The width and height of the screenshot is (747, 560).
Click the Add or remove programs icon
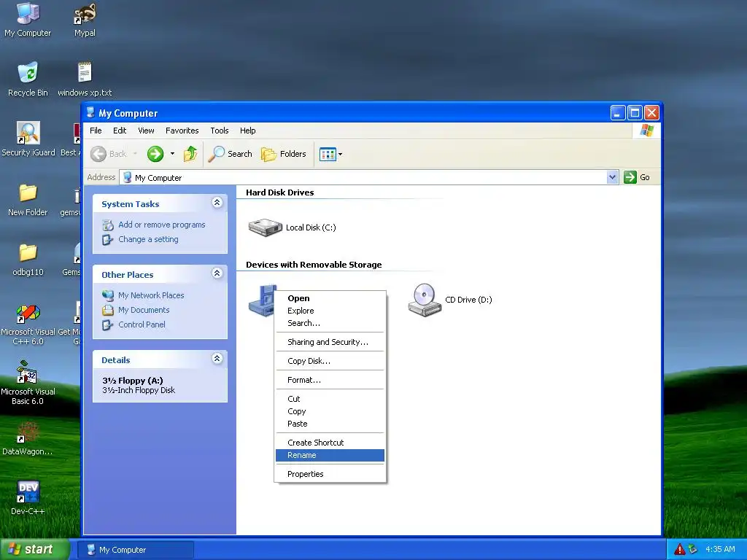tap(108, 225)
